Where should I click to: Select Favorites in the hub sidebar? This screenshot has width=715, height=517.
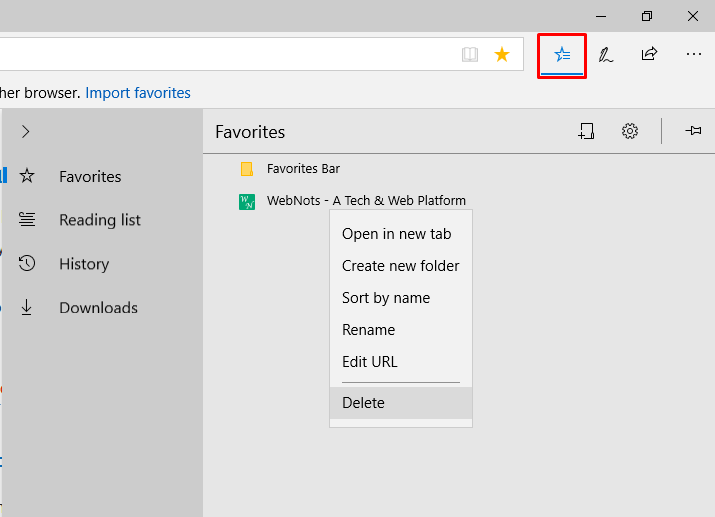pyautogui.click(x=90, y=177)
